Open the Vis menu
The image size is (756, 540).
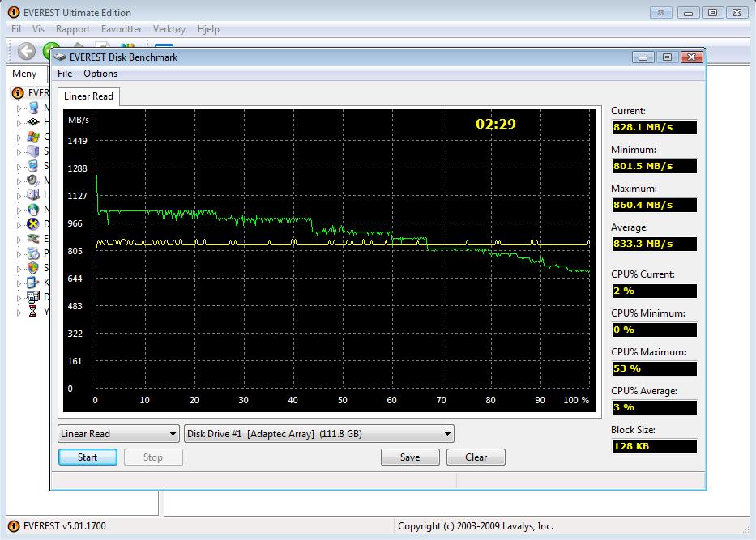(x=38, y=29)
